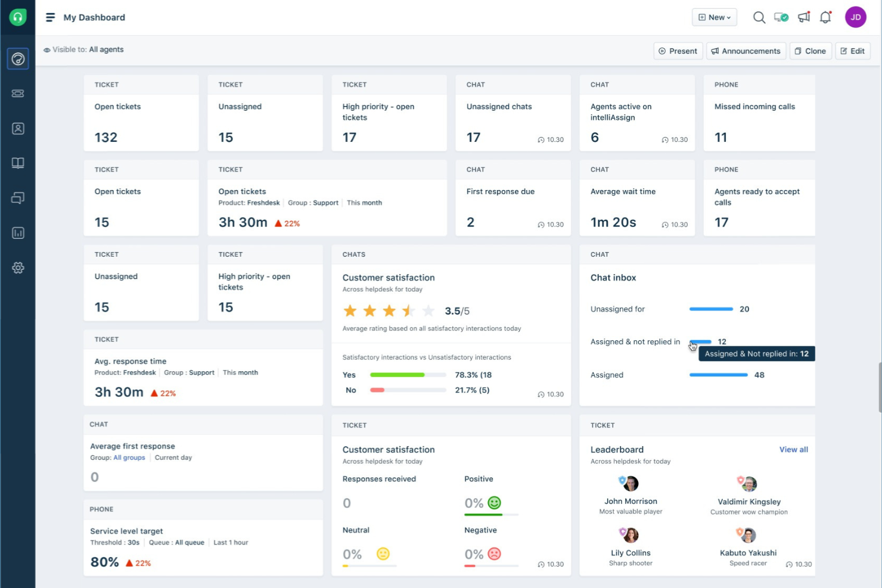
Task: Open the Chat conversations sidebar icon
Action: click(18, 198)
